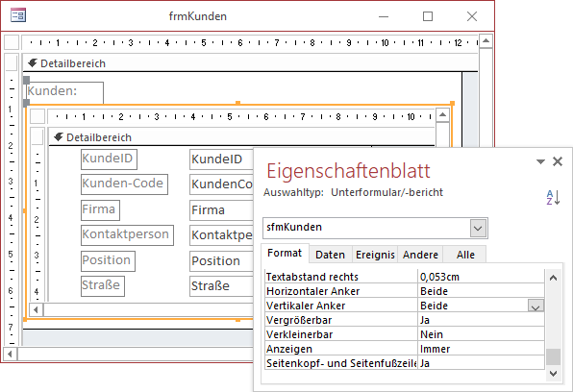Select the Position text box

pos(221,261)
